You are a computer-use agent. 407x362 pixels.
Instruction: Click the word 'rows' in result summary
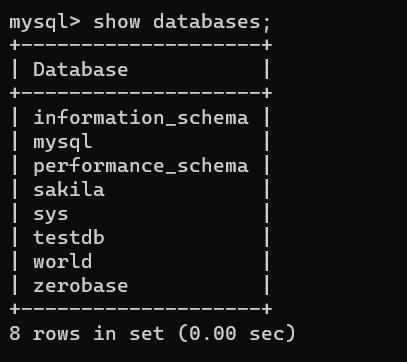57,334
